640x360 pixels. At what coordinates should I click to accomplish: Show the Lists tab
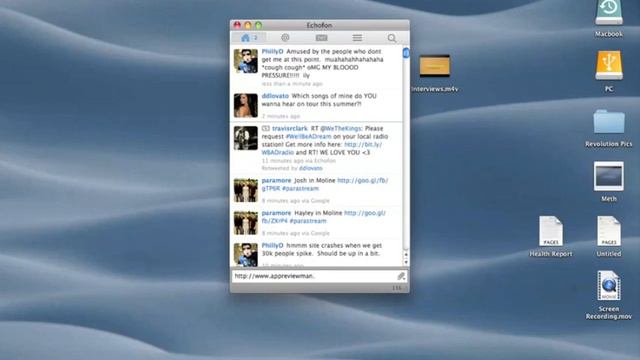[357, 38]
